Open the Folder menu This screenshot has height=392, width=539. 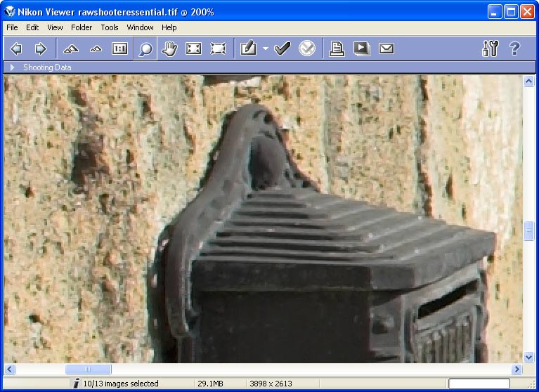(82, 27)
